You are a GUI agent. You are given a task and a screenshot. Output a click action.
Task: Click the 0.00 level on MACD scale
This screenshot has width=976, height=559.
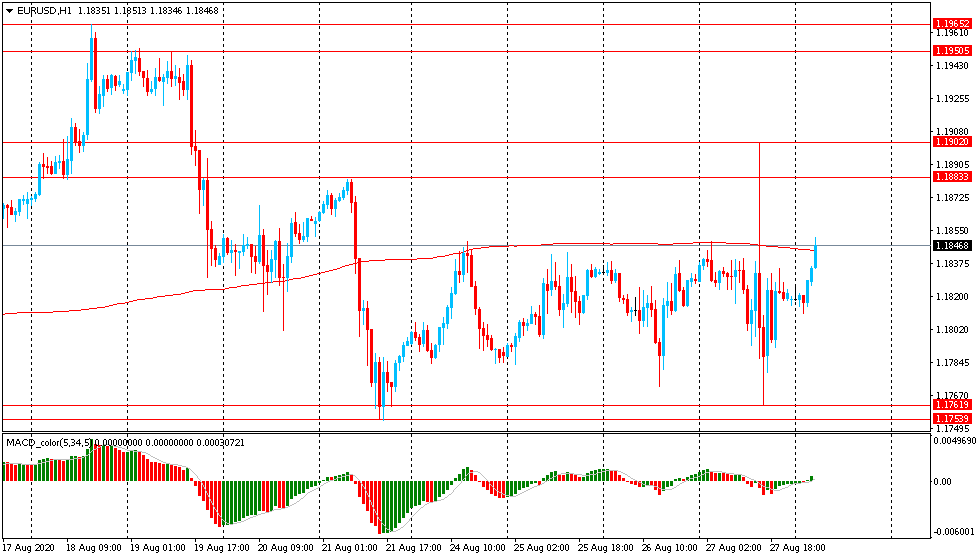pyautogui.click(x=943, y=482)
